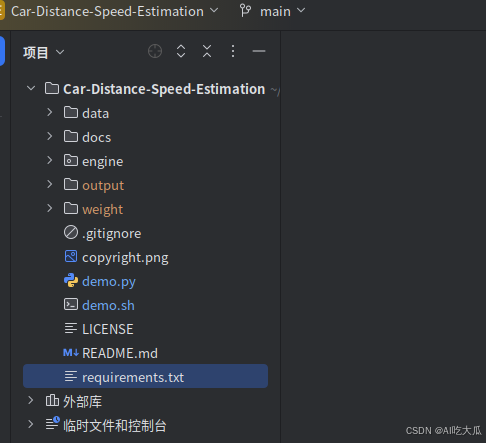Click the root project folder icon
This screenshot has width=486, height=443.
click(x=52, y=88)
